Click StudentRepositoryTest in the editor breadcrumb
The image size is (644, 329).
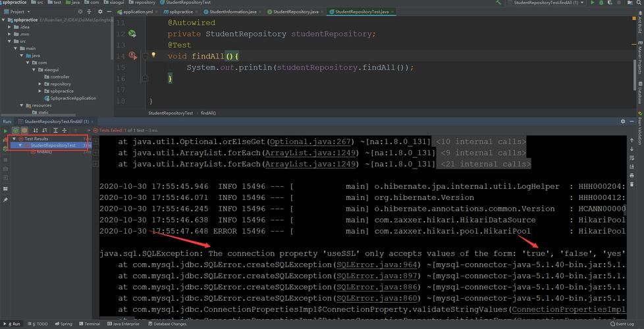(x=171, y=113)
